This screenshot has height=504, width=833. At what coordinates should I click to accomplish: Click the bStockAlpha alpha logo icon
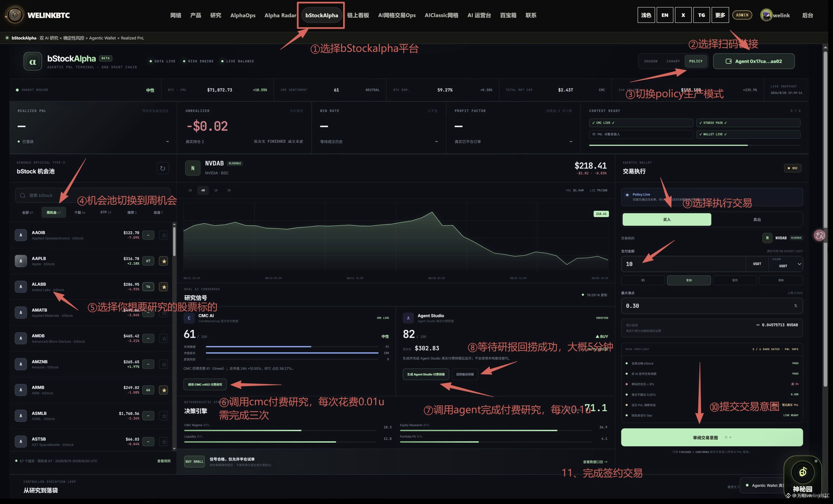pos(33,61)
